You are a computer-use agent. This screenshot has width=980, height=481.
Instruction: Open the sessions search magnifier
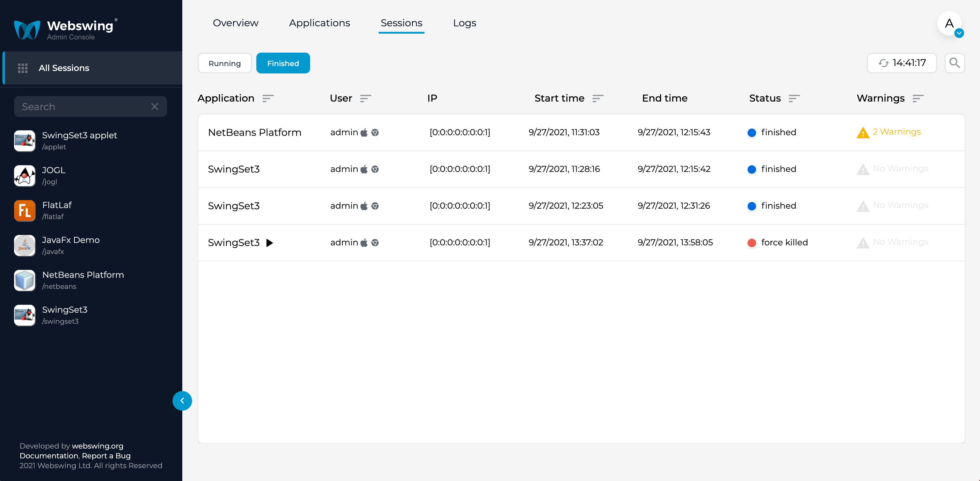tap(955, 63)
